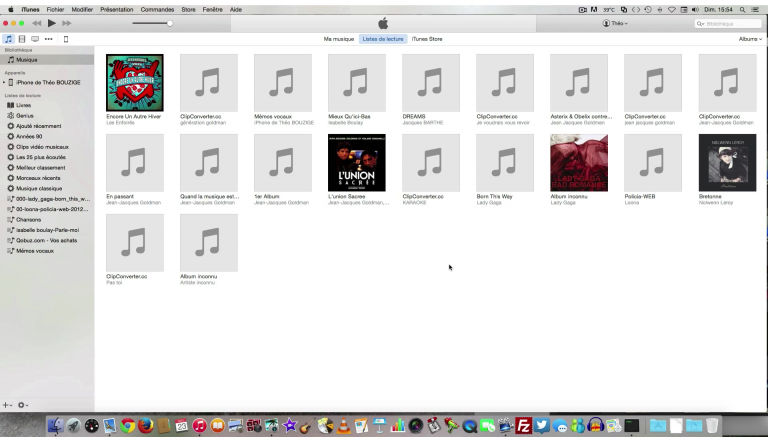Click the Bibliothèque search field
The height and width of the screenshot is (437, 768).
(728, 24)
